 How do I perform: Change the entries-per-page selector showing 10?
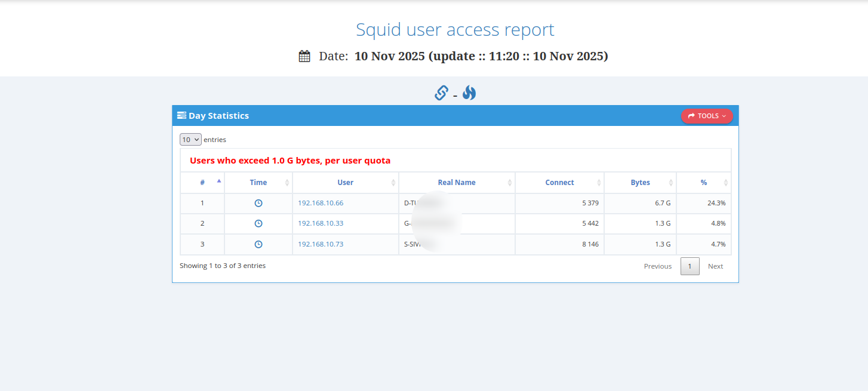point(190,140)
